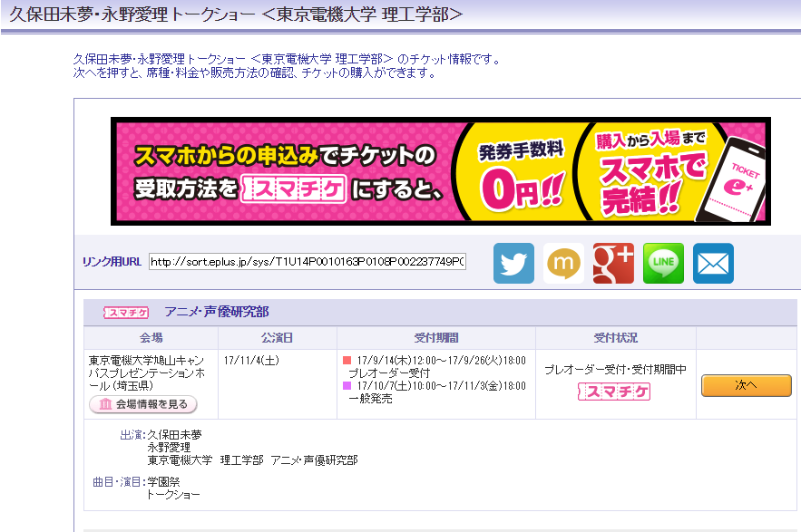The height and width of the screenshot is (532, 801).
Task: Click the page title heading at top
Action: click(x=236, y=15)
